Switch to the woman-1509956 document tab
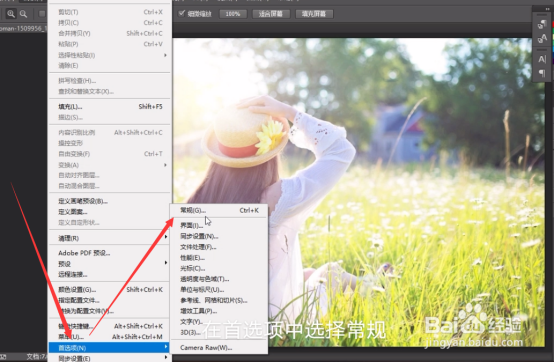This screenshot has width=554, height=362. click(23, 28)
